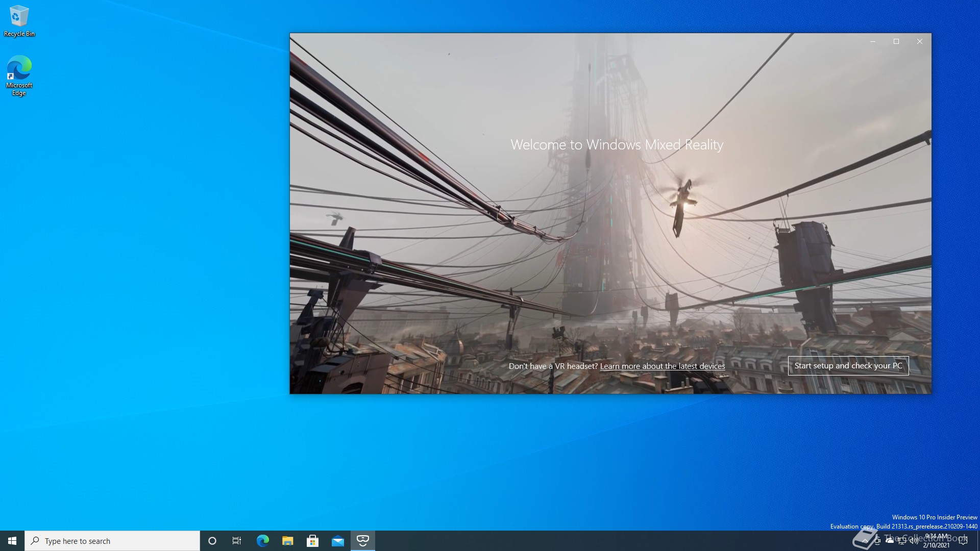The width and height of the screenshot is (980, 551).
Task: Open OneDrive cloud tray icon
Action: click(890, 541)
